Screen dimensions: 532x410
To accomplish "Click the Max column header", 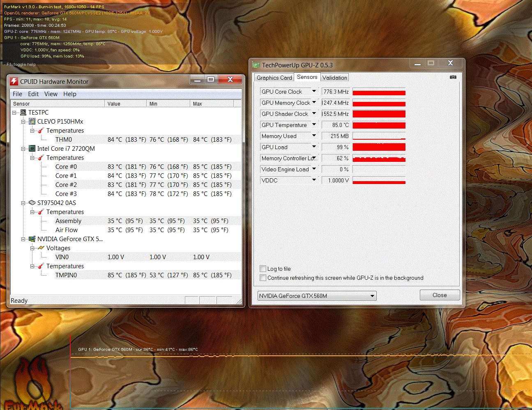I will click(212, 104).
